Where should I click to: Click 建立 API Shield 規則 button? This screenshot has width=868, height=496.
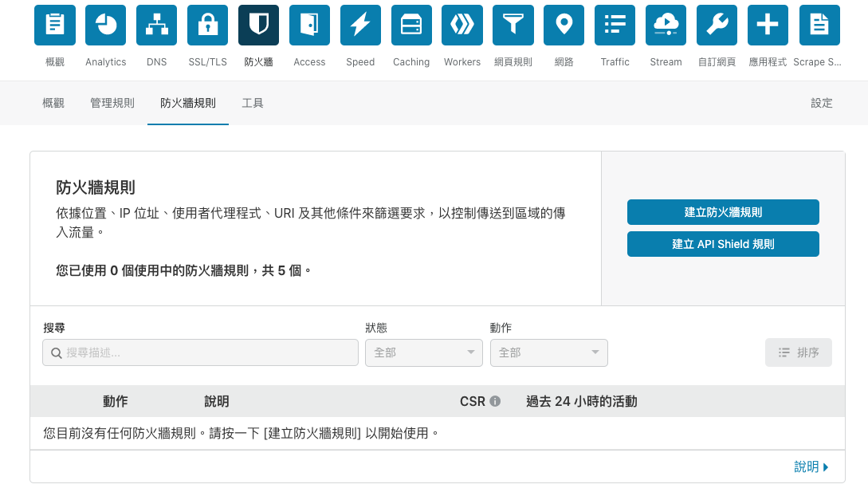(x=723, y=244)
